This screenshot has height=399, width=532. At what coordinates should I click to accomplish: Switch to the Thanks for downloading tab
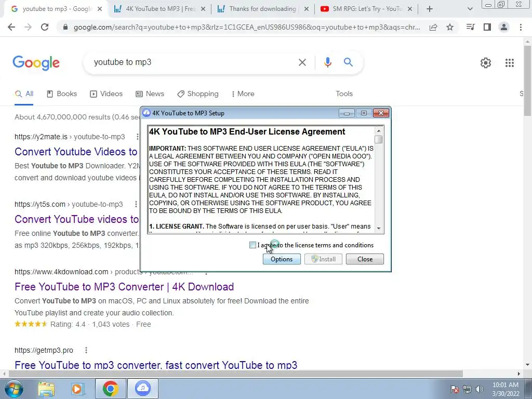(x=262, y=9)
